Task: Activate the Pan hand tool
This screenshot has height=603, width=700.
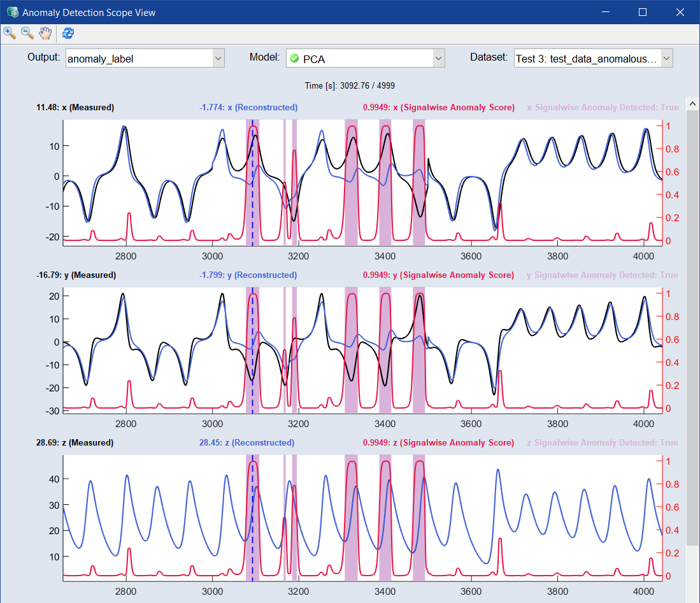Action: click(x=45, y=33)
